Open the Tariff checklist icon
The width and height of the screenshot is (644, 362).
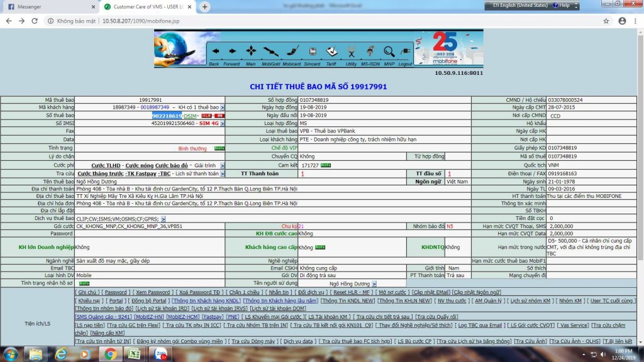click(x=331, y=52)
